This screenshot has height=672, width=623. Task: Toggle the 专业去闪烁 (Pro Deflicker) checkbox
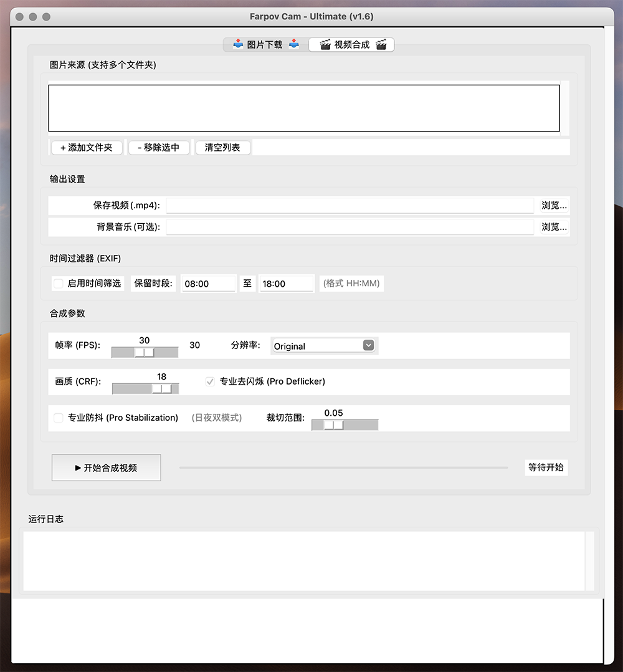click(x=211, y=382)
